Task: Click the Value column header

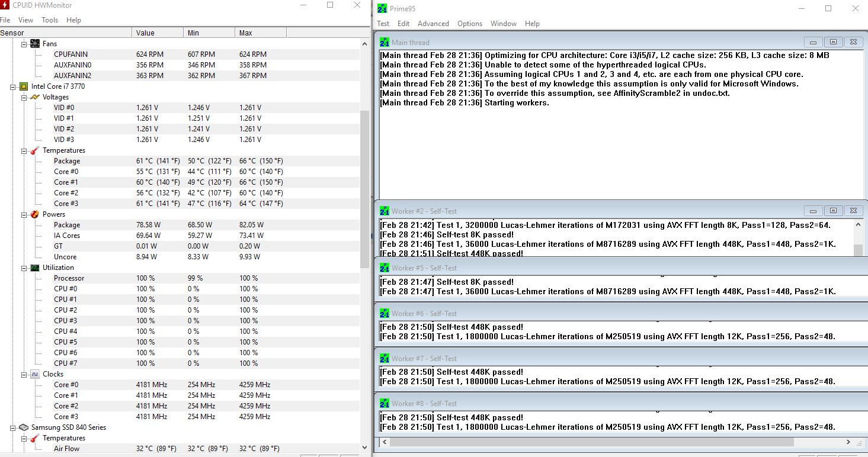Action: pos(158,33)
